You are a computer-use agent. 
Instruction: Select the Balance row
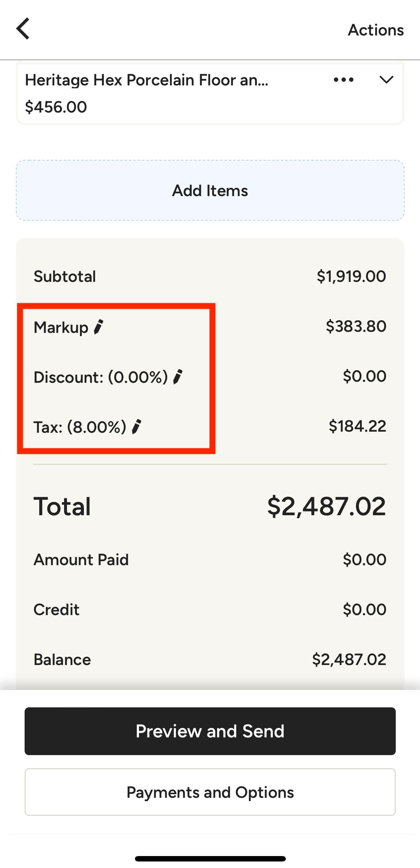pyautogui.click(x=210, y=659)
